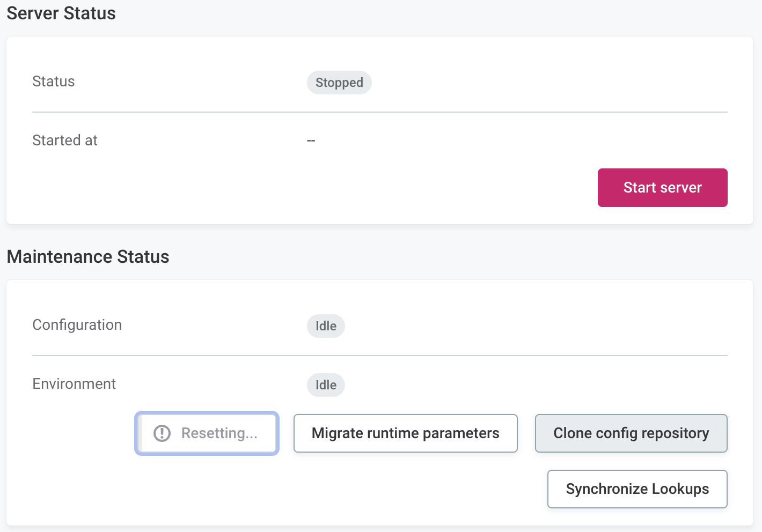Click the Started at row label
This screenshot has width=762, height=532.
64,140
